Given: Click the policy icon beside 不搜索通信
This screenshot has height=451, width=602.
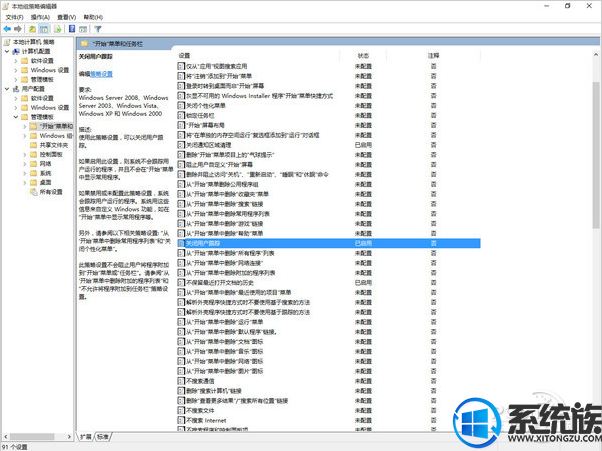Looking at the screenshot, I should coord(181,381).
